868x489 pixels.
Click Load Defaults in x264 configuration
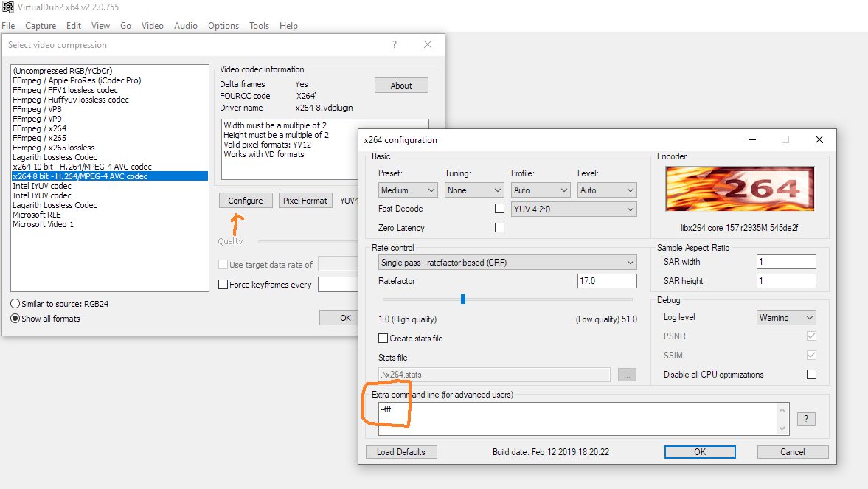[401, 452]
